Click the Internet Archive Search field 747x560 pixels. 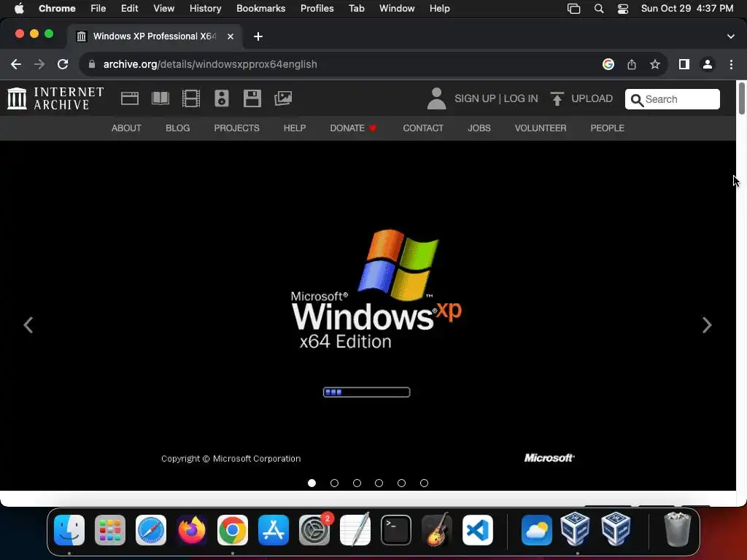coord(672,99)
